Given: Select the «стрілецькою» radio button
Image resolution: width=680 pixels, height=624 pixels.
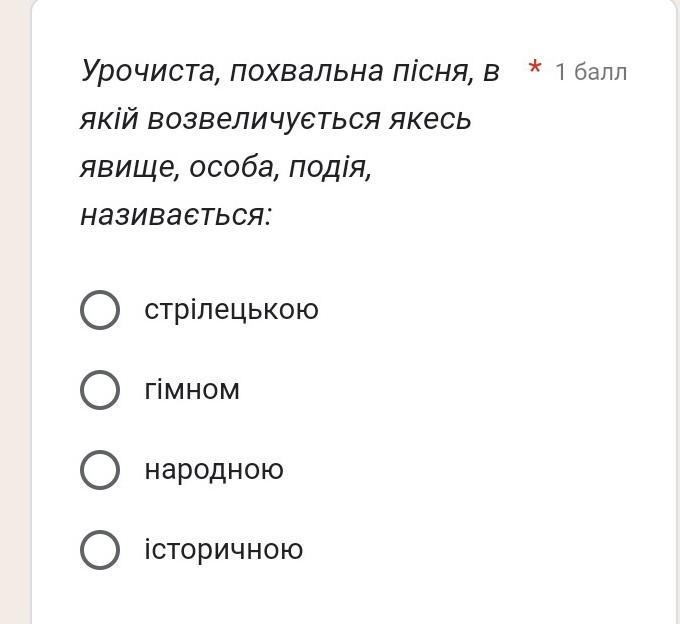Looking at the screenshot, I should (100, 310).
